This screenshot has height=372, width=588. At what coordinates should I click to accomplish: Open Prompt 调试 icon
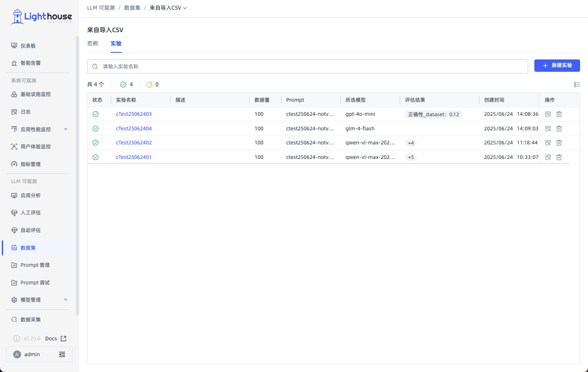click(14, 283)
